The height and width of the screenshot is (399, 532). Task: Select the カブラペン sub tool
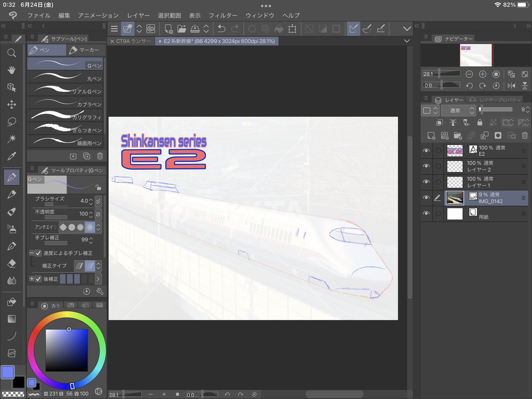click(65, 102)
